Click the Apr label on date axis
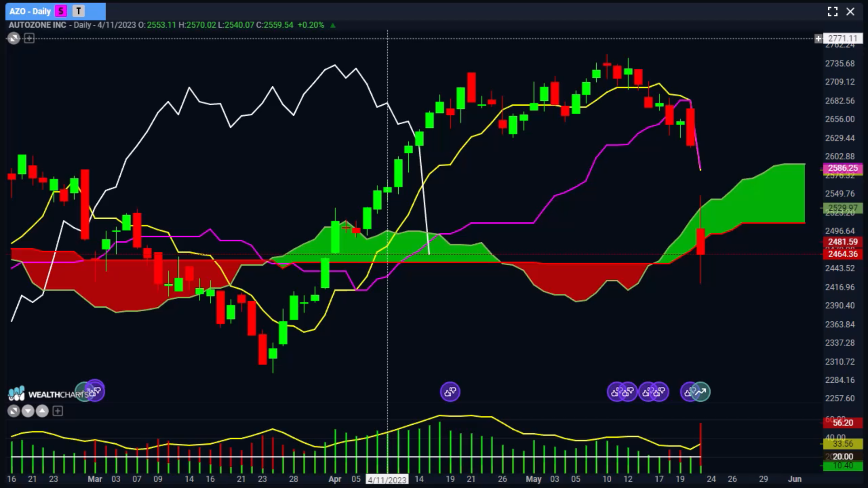Screen dimensions: 868x488 [x=335, y=479]
